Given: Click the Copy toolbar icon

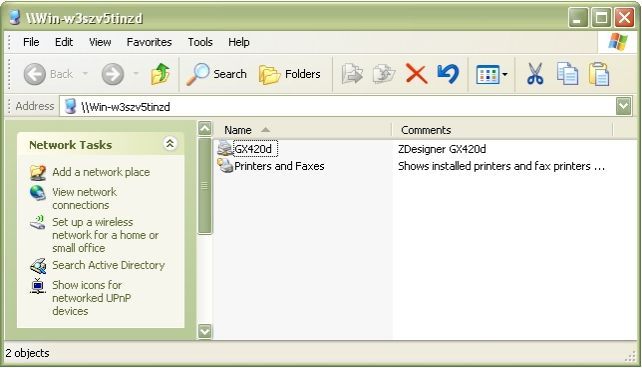Looking at the screenshot, I should point(567,74).
